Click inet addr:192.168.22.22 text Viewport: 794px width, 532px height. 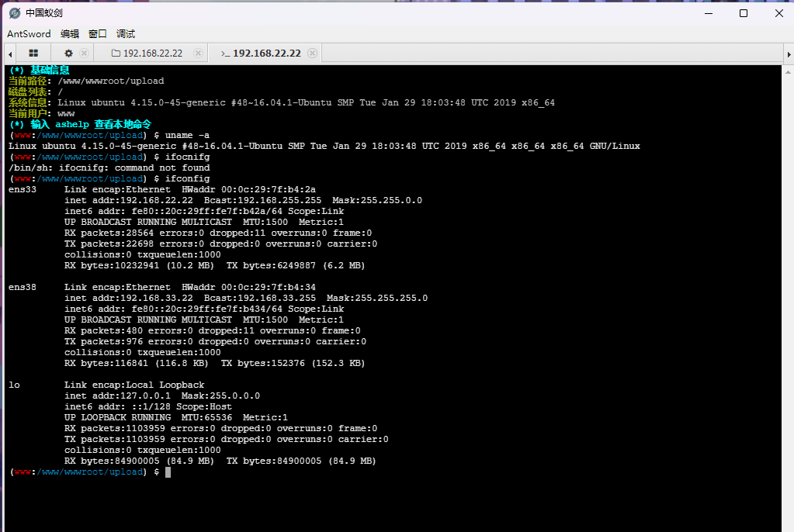coord(129,200)
